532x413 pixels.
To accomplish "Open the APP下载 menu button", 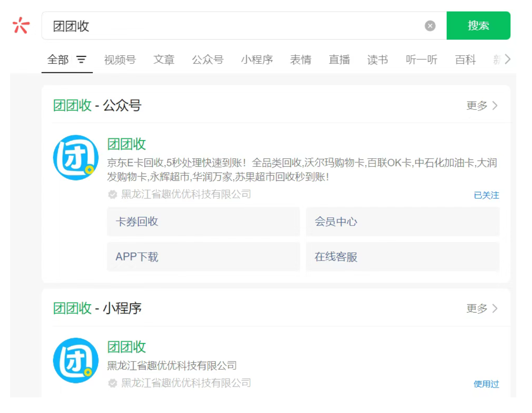I will point(203,257).
